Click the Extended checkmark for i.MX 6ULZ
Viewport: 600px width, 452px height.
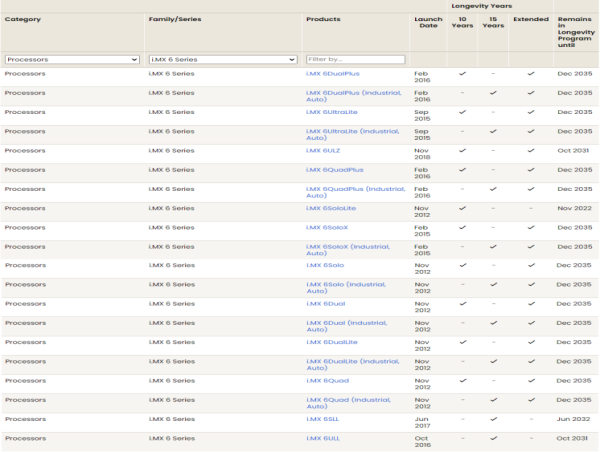coord(531,150)
